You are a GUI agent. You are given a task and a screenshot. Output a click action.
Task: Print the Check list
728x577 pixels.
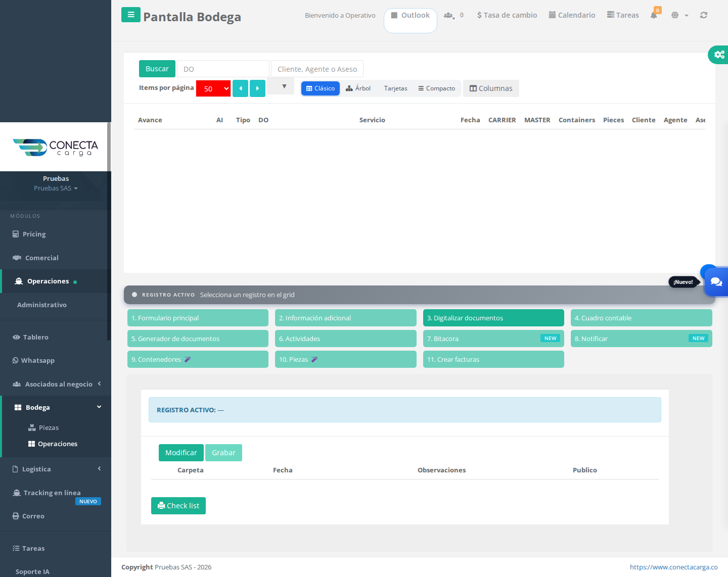[x=178, y=506]
